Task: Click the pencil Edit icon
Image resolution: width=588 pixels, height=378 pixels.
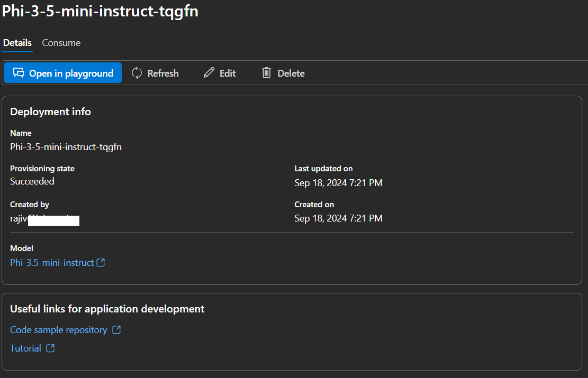Action: coord(209,72)
